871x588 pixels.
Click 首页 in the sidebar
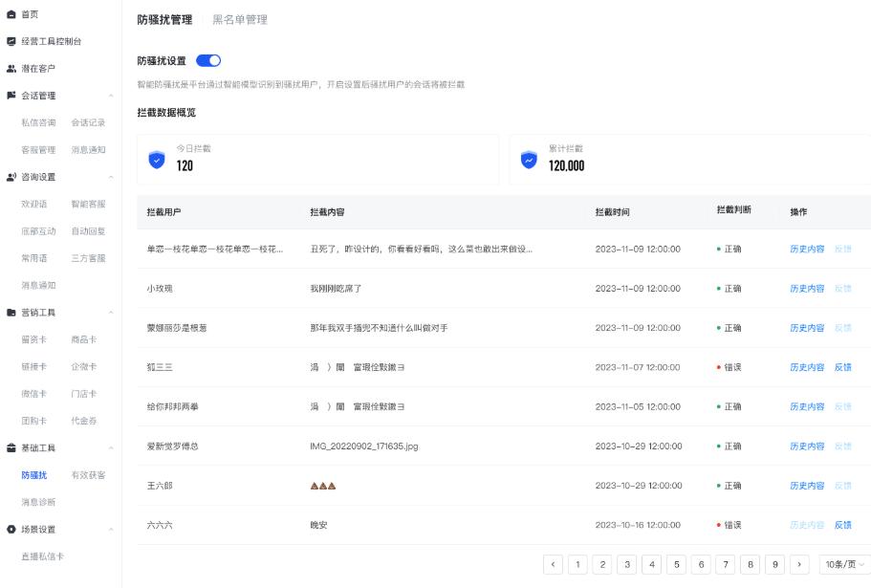coord(30,14)
